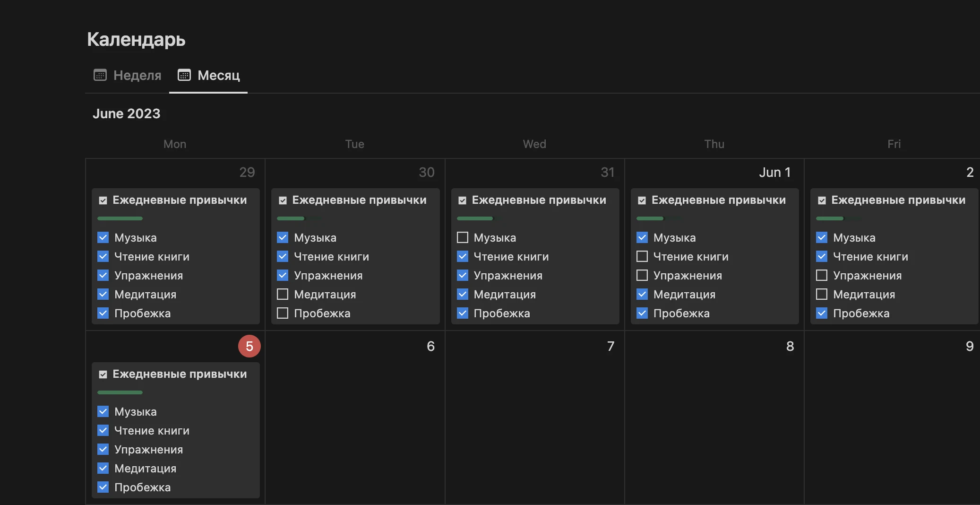Image resolution: width=980 pixels, height=505 pixels.
Task: Uncheck Чтение книги on day 2
Action: coord(822,256)
